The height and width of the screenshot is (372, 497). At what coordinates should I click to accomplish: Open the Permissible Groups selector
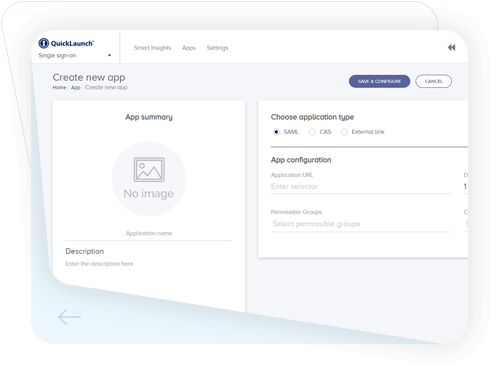[x=361, y=224]
